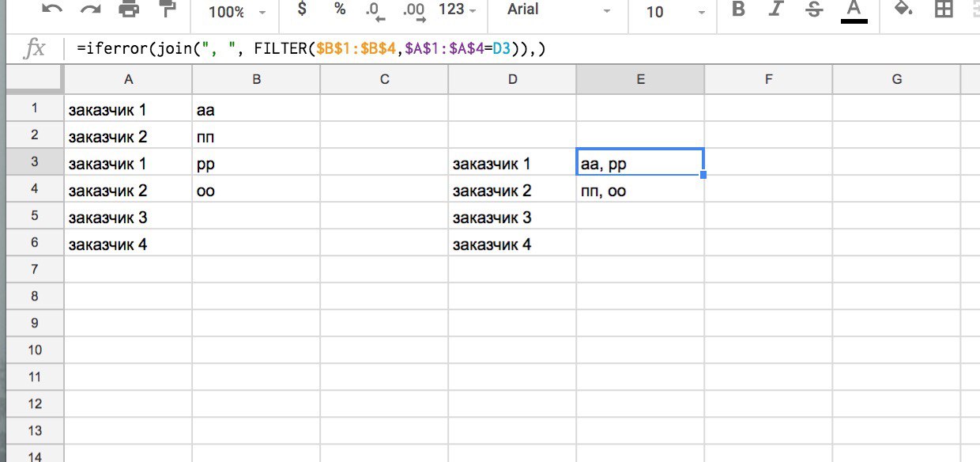Open the Borders grid icon
Viewport: 980px width, 462px height.
[943, 9]
